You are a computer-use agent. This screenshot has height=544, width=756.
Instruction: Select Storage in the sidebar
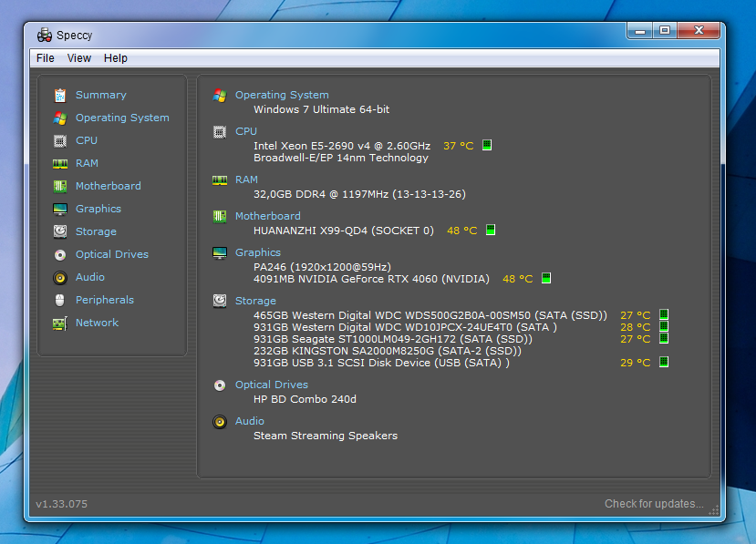tap(96, 231)
